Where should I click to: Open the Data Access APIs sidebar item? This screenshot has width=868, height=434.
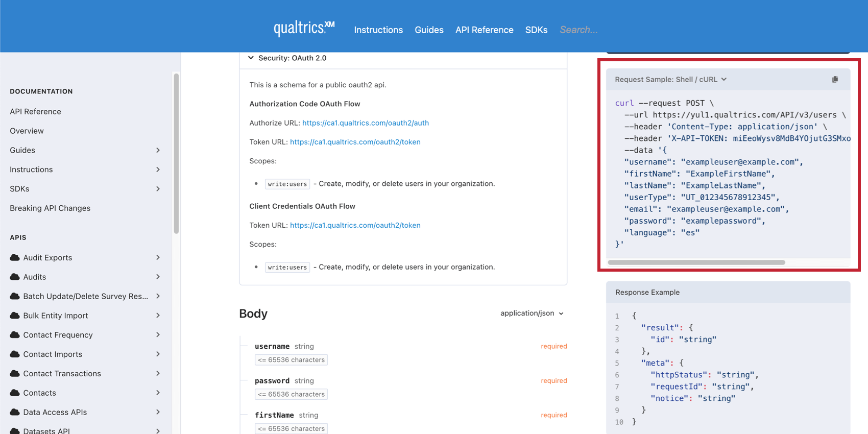pyautogui.click(x=55, y=412)
